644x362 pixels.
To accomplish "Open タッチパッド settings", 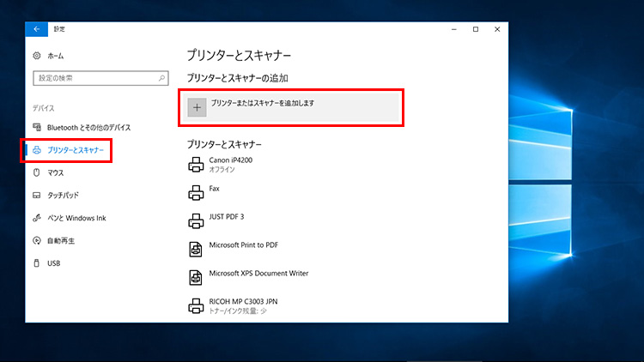I will [x=63, y=195].
